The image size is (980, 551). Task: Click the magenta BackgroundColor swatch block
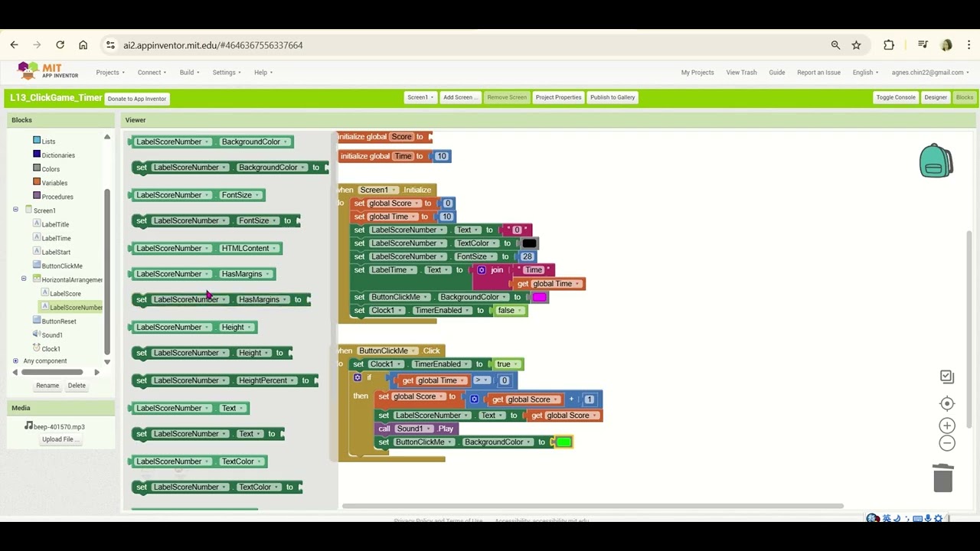tap(540, 297)
